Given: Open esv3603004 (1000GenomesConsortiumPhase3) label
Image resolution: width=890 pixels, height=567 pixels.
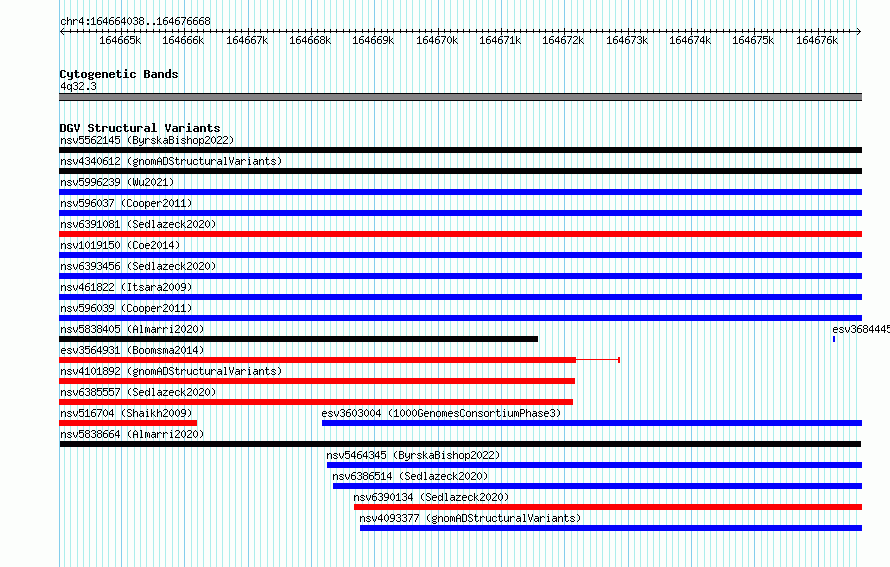Looking at the screenshot, I should (x=441, y=413).
